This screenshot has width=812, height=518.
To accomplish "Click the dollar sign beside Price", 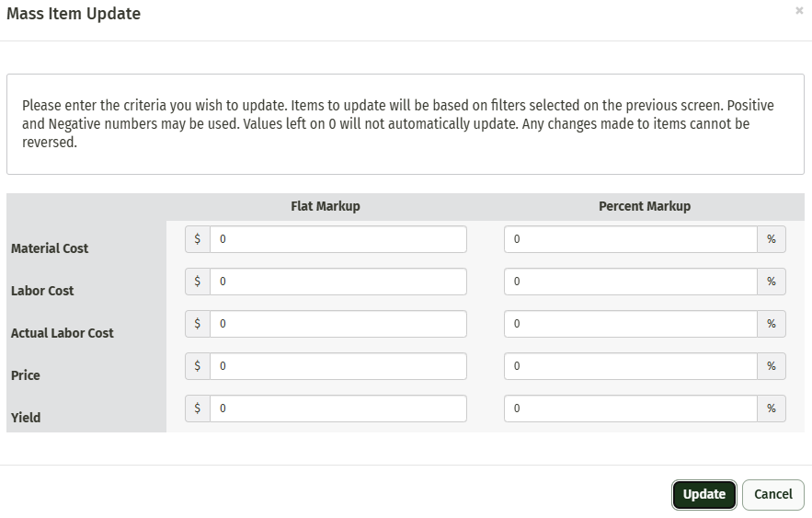I will 198,366.
